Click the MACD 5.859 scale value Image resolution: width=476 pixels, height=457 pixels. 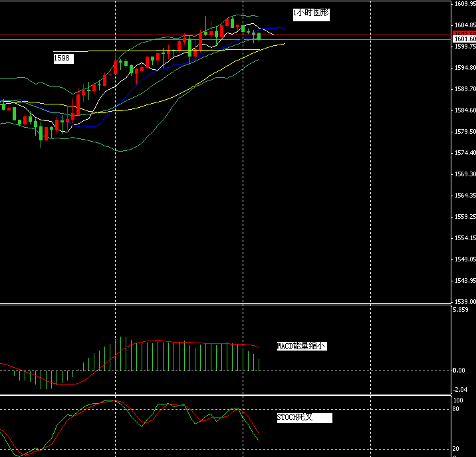coord(460,311)
